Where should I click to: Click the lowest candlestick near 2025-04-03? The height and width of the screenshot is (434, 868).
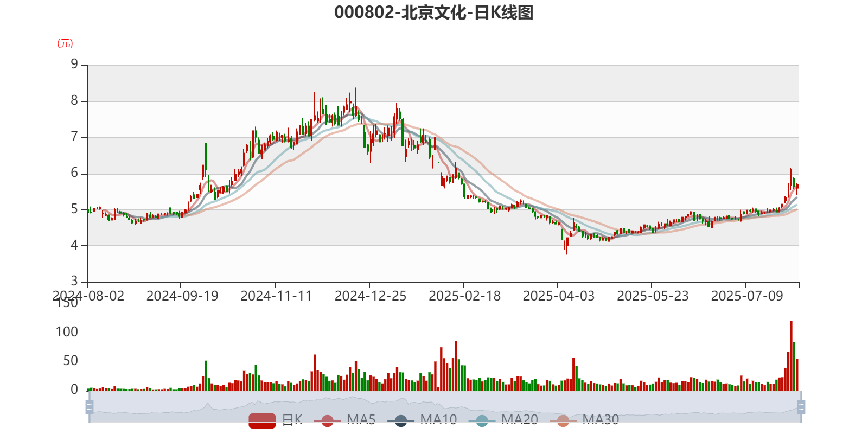click(567, 246)
